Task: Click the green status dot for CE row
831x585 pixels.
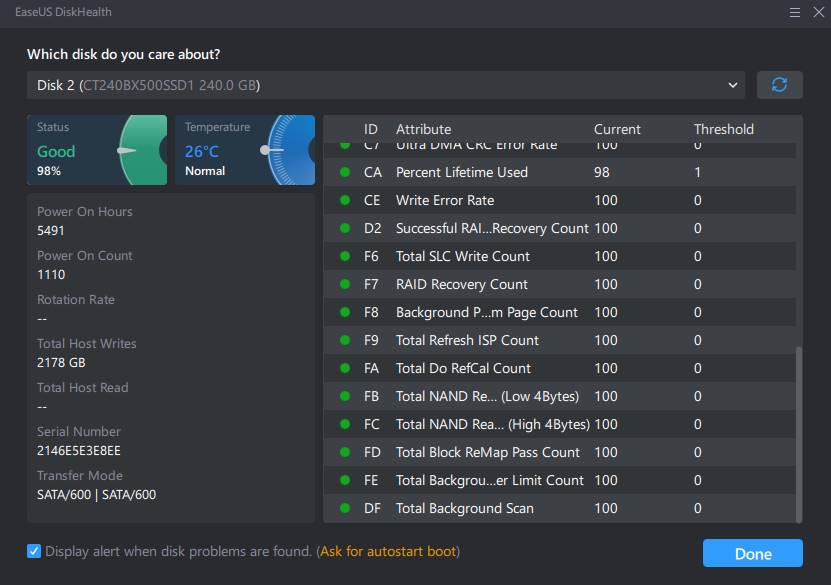Action: click(345, 200)
